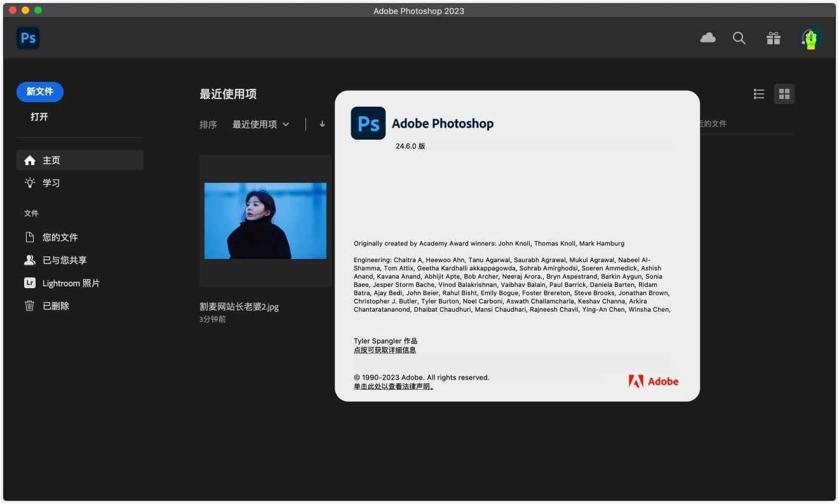The height and width of the screenshot is (504, 839).
Task: Click the Tyler Spangler 作品 credit text
Action: (x=386, y=342)
